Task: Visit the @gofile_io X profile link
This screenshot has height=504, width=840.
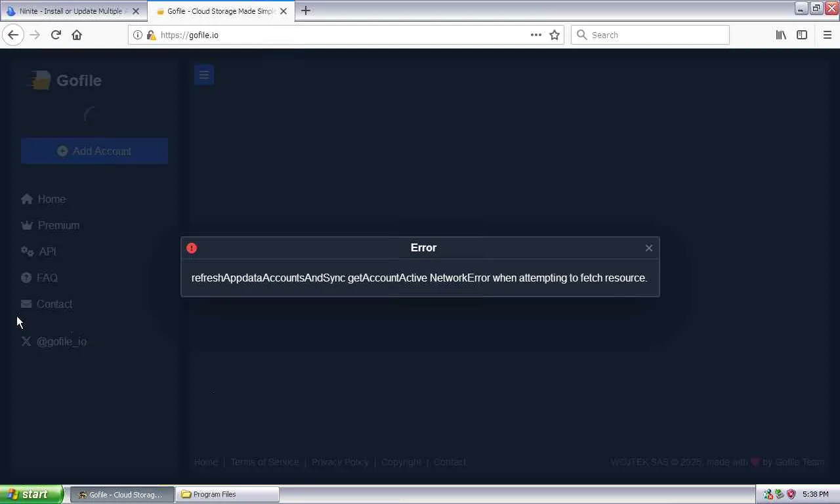Action: 54,341
